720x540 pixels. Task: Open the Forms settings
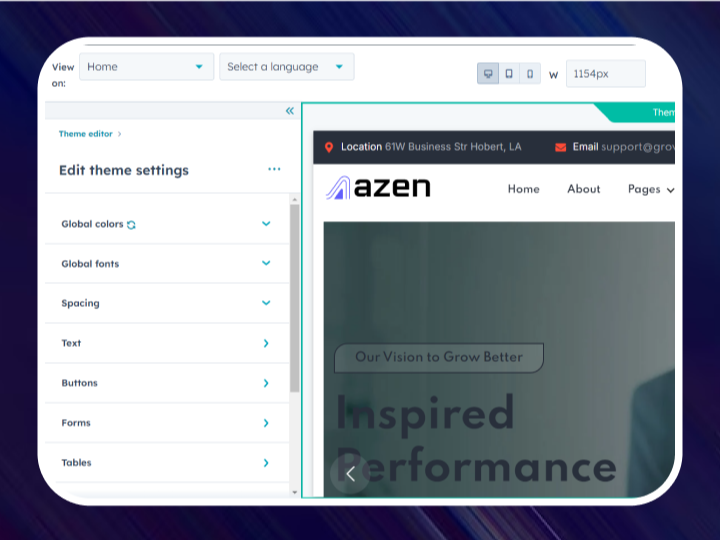click(x=167, y=423)
